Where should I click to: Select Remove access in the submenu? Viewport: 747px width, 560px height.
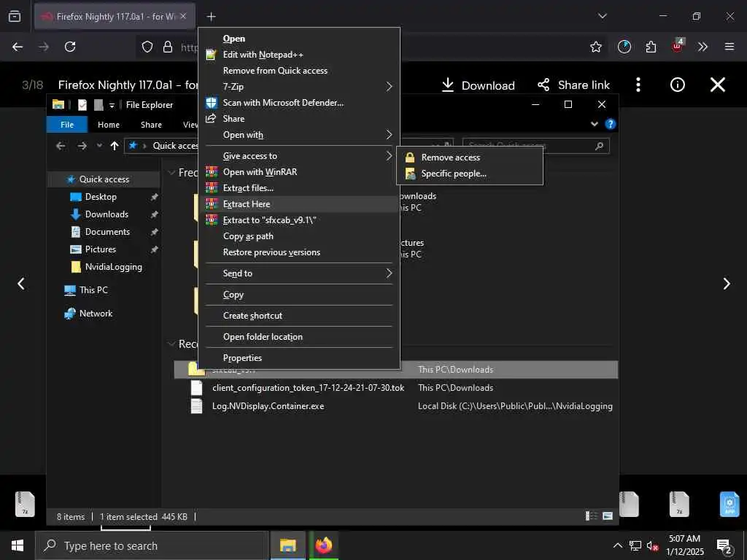470,157
